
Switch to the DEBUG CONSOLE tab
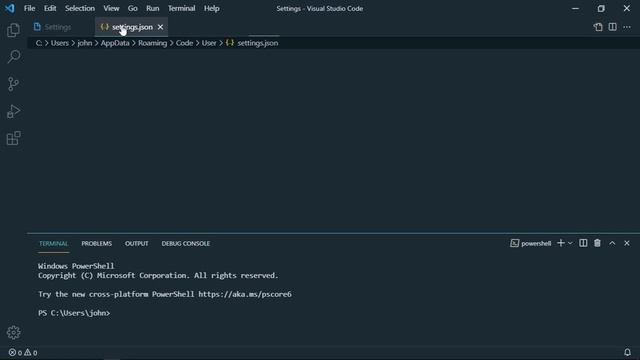(186, 244)
